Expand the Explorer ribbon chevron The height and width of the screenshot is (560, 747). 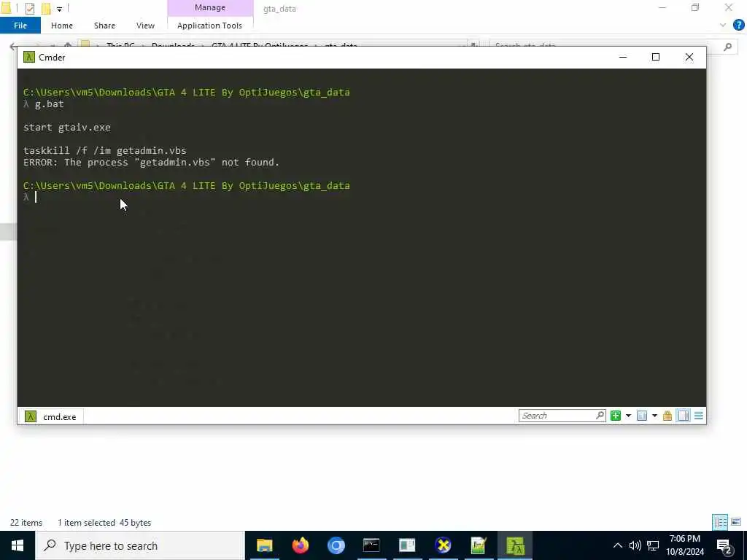point(723,26)
